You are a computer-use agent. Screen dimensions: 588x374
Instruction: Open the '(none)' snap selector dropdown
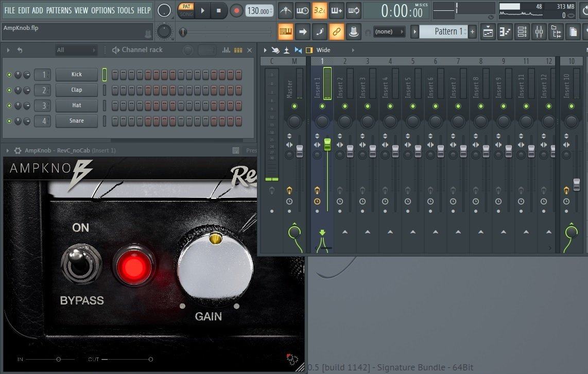[x=389, y=31]
